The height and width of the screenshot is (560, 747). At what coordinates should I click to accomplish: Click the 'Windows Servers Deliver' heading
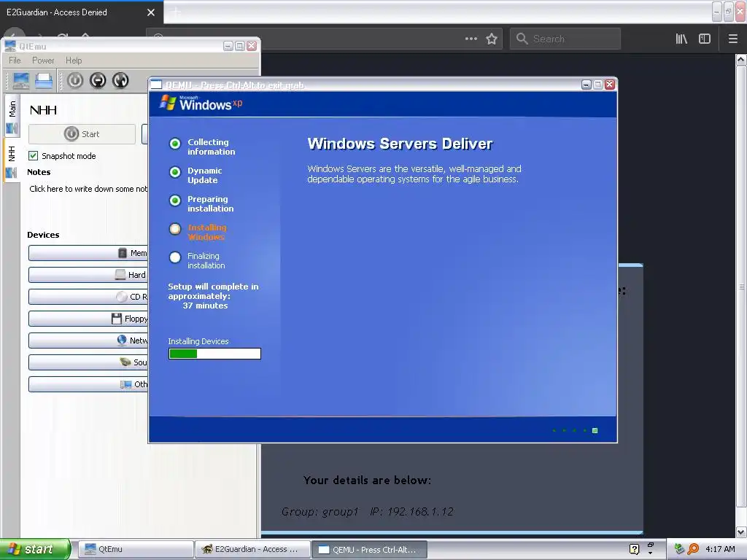click(x=400, y=144)
